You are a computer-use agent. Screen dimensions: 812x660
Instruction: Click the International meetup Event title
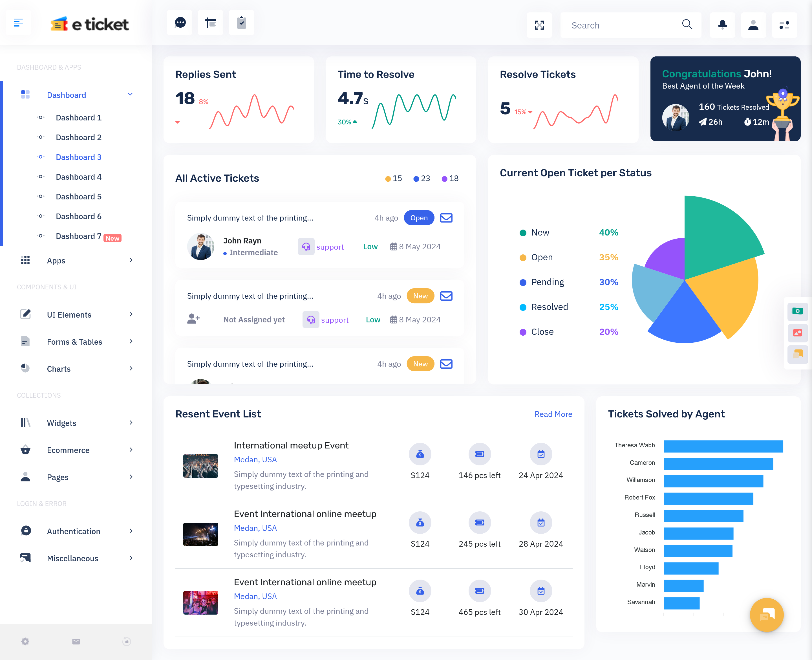(291, 445)
